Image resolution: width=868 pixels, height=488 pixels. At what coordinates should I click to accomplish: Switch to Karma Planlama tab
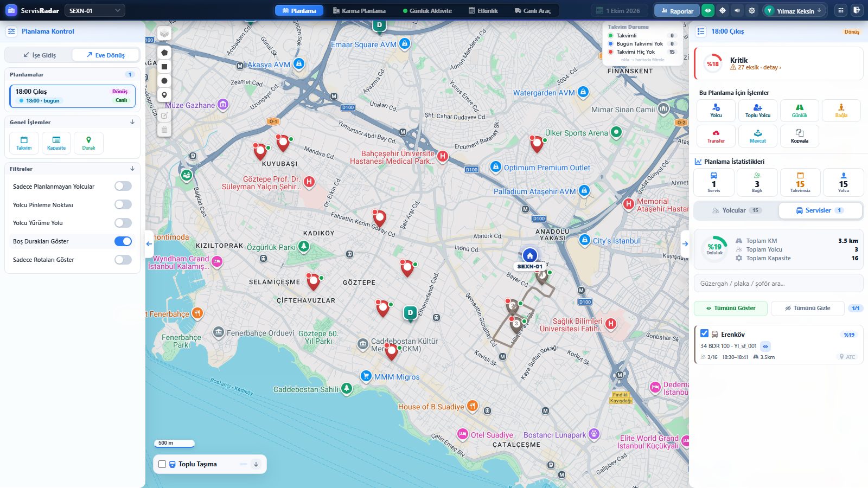(x=359, y=10)
